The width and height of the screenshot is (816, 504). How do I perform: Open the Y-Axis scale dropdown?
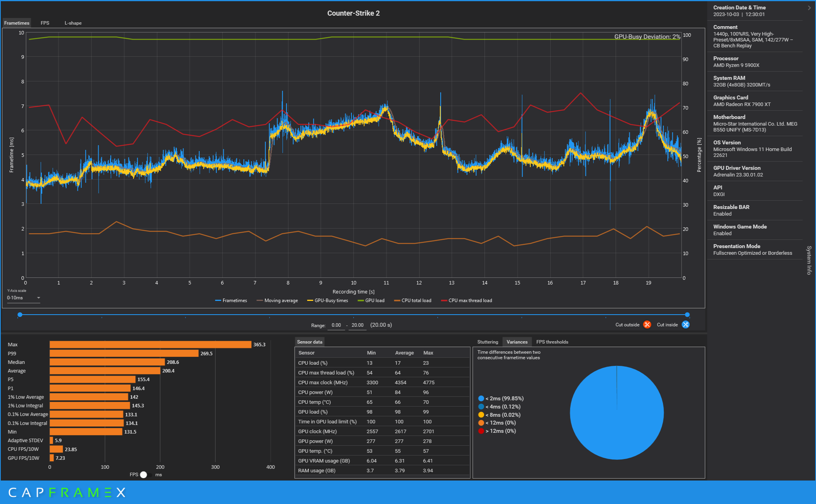[23, 298]
